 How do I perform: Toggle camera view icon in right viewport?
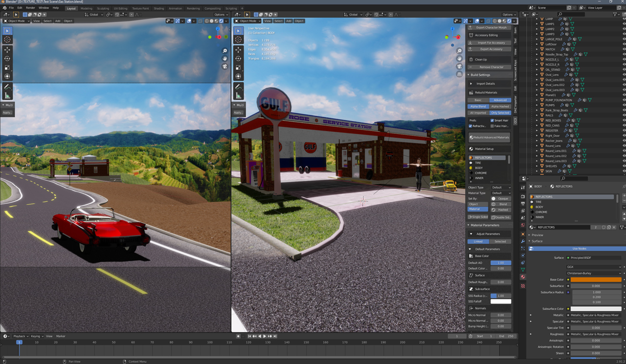(x=459, y=66)
